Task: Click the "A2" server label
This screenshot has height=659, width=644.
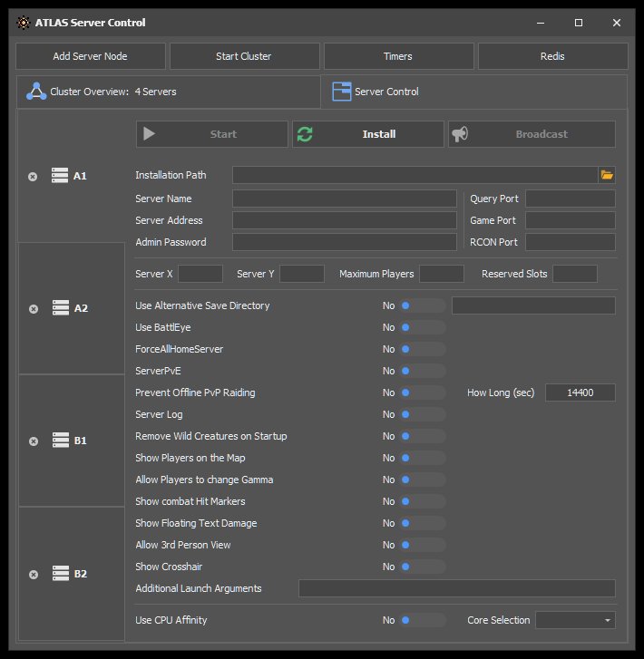Action: [x=81, y=308]
